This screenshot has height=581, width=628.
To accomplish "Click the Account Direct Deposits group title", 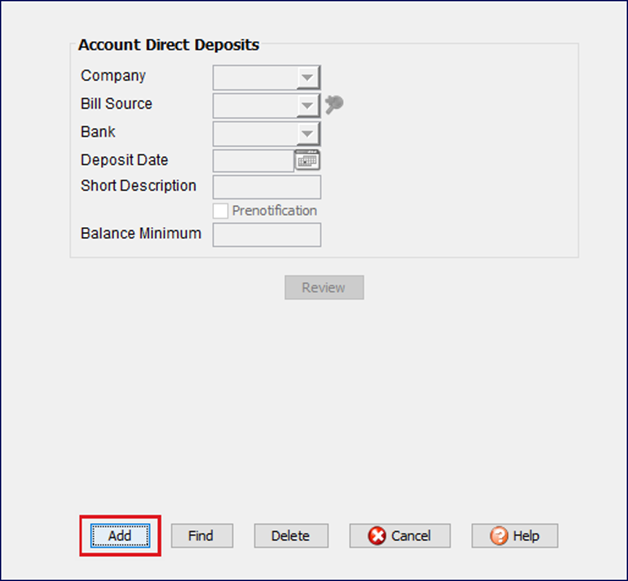I will tap(168, 45).
